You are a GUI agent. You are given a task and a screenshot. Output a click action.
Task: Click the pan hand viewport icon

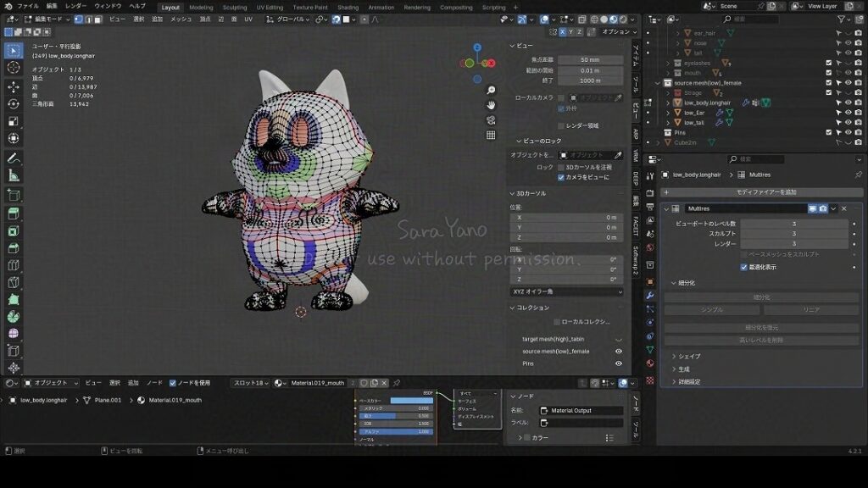point(491,105)
